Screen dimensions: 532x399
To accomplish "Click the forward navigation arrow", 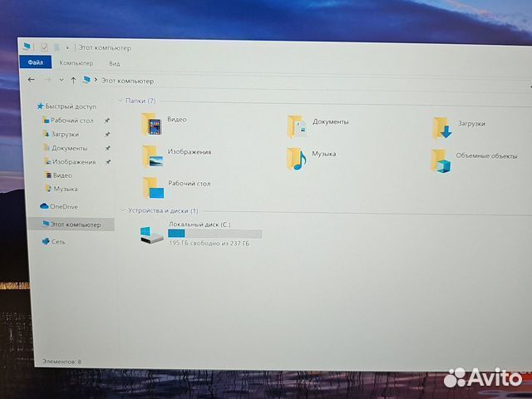I will click(x=48, y=80).
